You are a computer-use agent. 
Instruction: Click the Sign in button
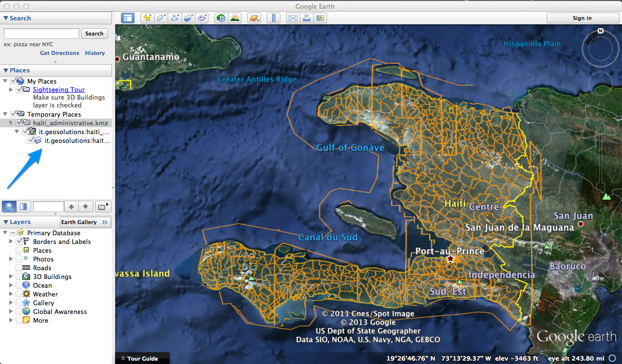point(582,18)
